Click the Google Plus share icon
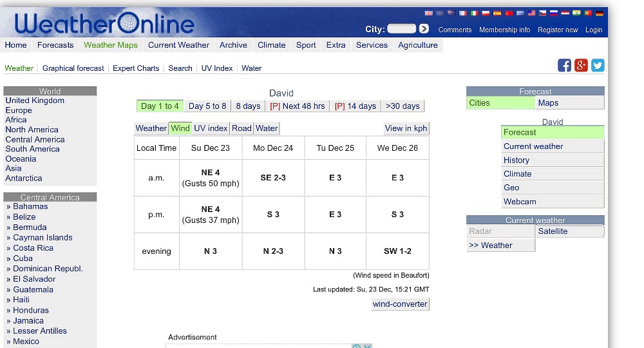 [x=581, y=65]
